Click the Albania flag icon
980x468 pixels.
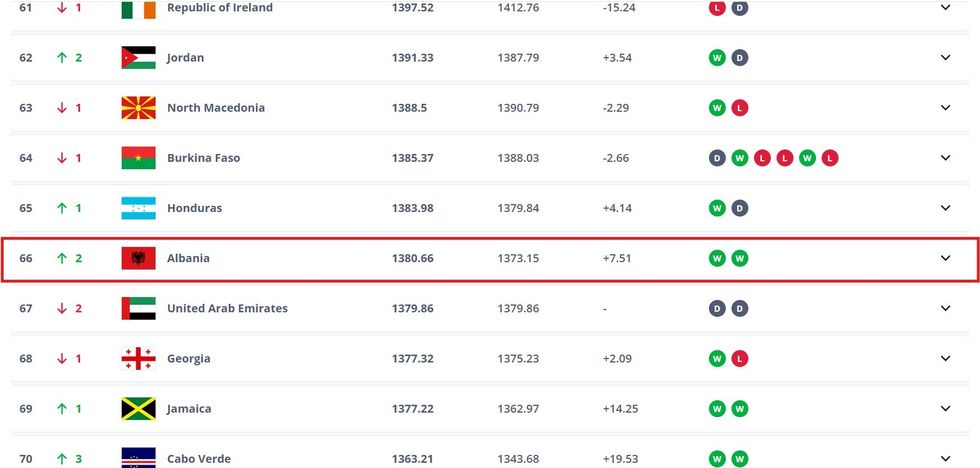(138, 258)
